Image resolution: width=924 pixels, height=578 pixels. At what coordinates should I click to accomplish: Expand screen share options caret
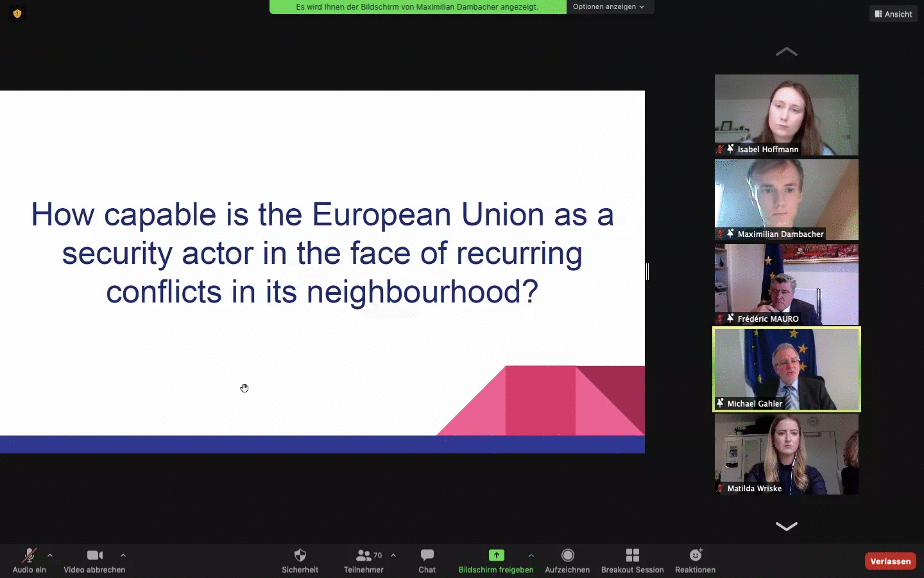click(x=531, y=556)
